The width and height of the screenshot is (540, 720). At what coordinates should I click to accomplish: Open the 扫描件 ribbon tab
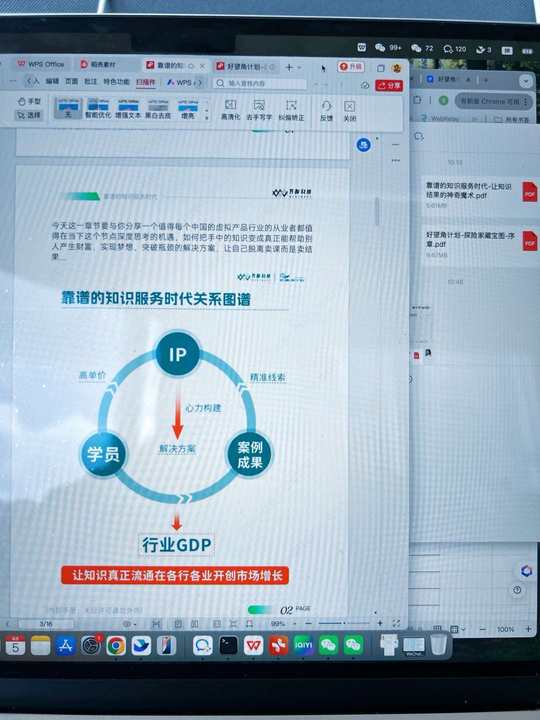[146, 82]
